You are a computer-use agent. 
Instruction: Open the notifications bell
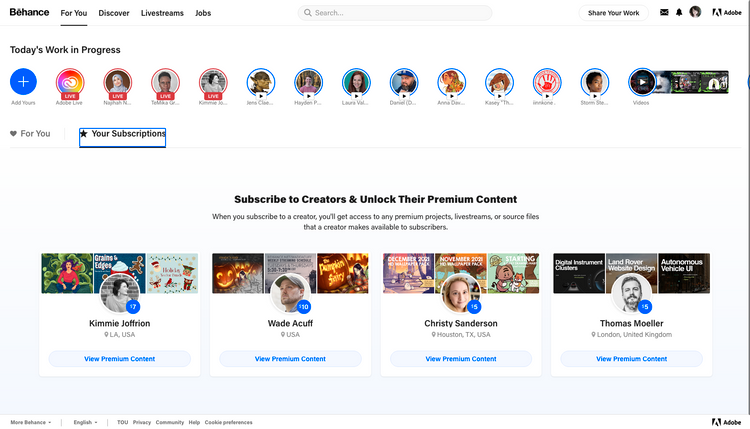pyautogui.click(x=679, y=12)
